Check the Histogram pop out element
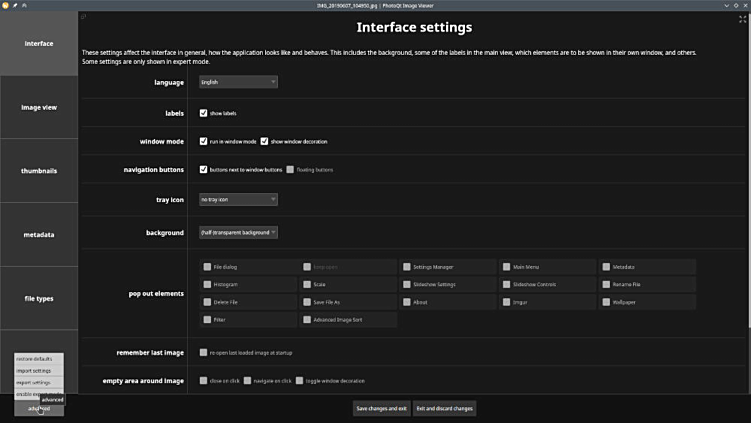 click(207, 284)
